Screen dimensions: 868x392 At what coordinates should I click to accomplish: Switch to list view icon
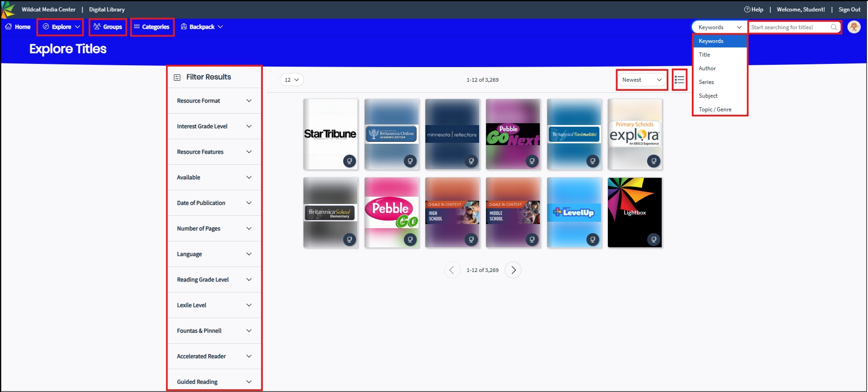coord(679,79)
